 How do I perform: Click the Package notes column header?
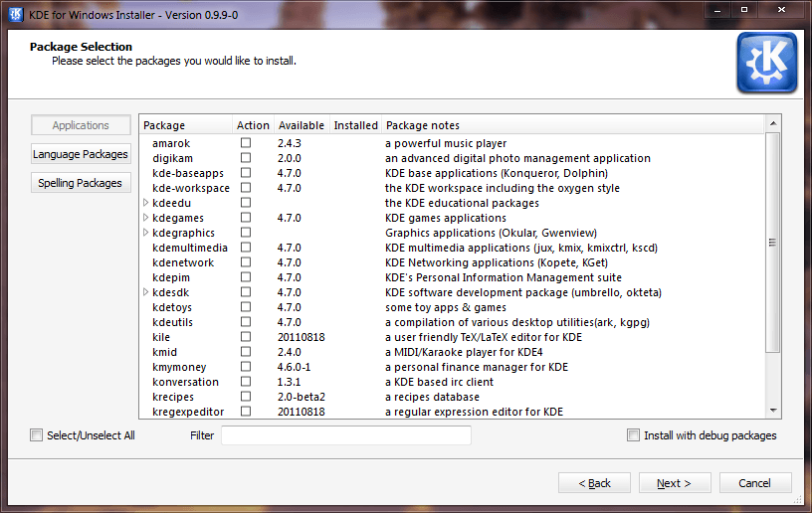click(x=573, y=125)
